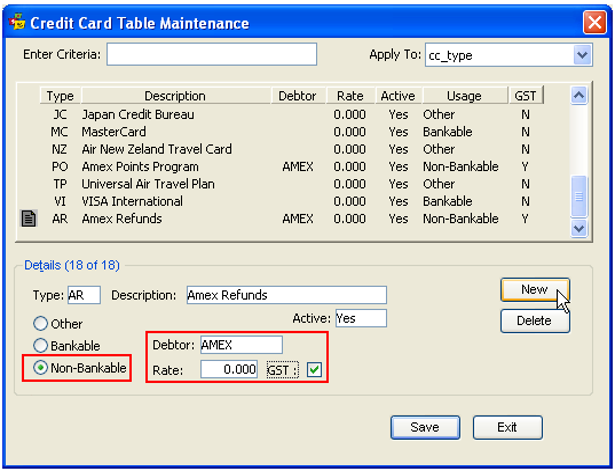Click the Type field containing AR

click(x=84, y=295)
